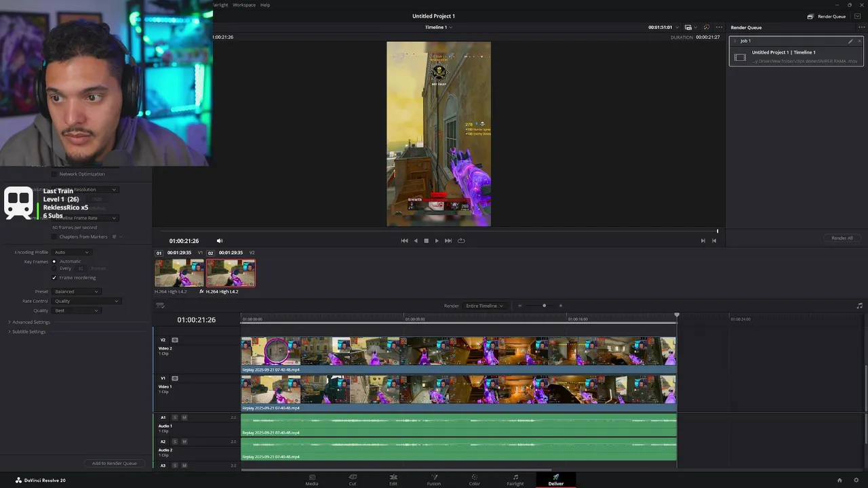Select the Video 2 Replay clip in timeline
This screenshot has width=868, height=488.
(x=458, y=355)
